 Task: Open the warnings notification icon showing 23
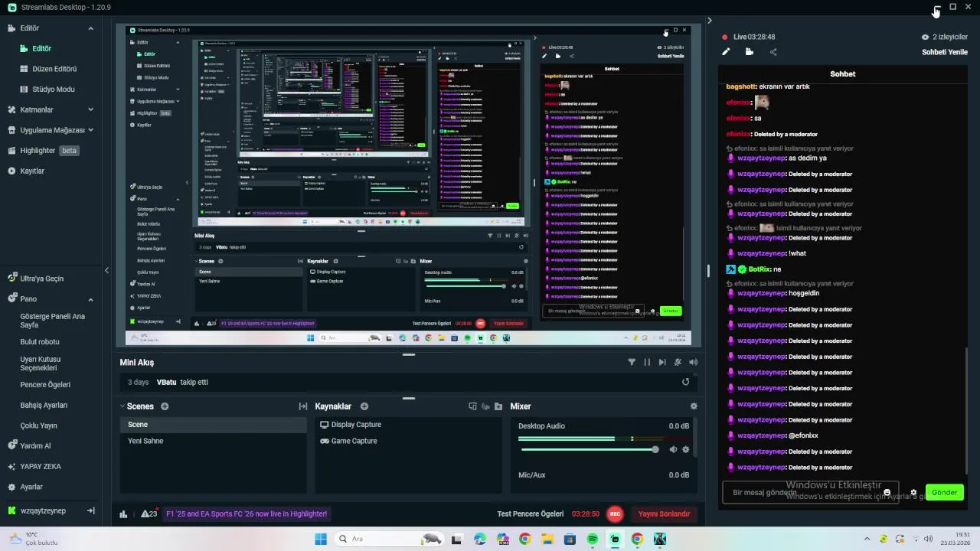149,514
